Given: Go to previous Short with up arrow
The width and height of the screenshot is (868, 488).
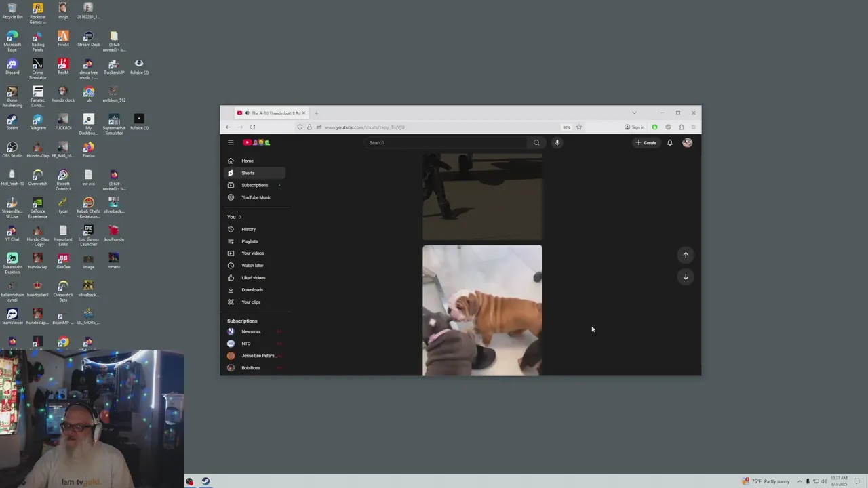Looking at the screenshot, I should click(x=686, y=255).
